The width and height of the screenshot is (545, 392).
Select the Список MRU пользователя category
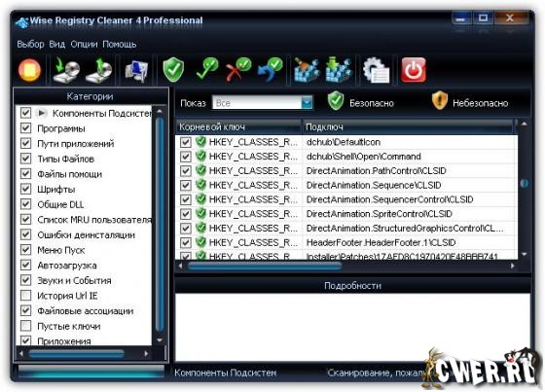94,219
